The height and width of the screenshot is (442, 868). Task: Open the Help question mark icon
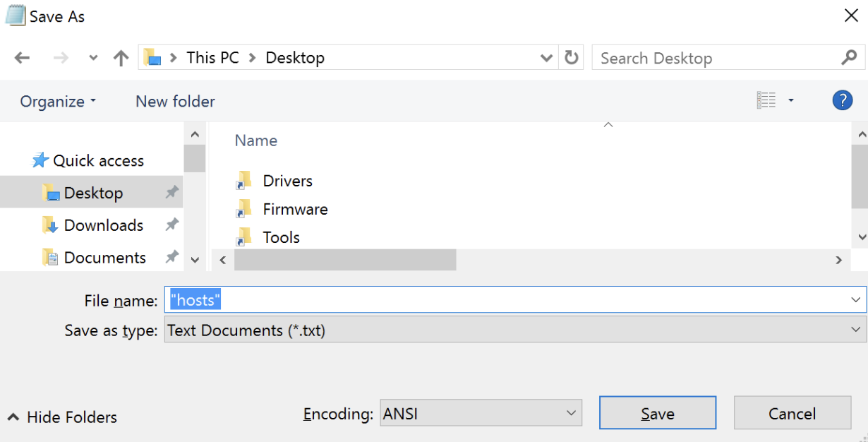(842, 100)
